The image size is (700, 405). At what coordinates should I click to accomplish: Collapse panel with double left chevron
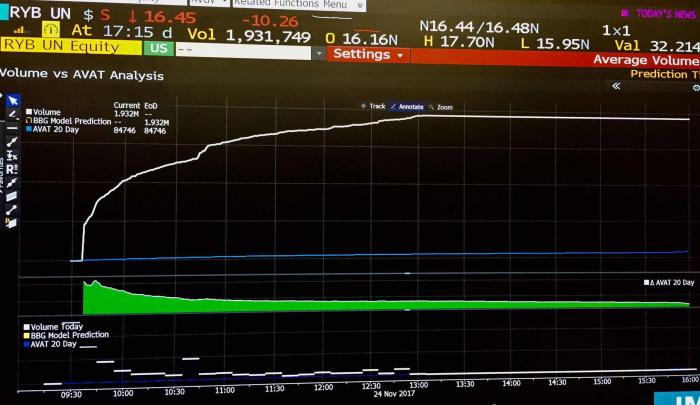616,86
